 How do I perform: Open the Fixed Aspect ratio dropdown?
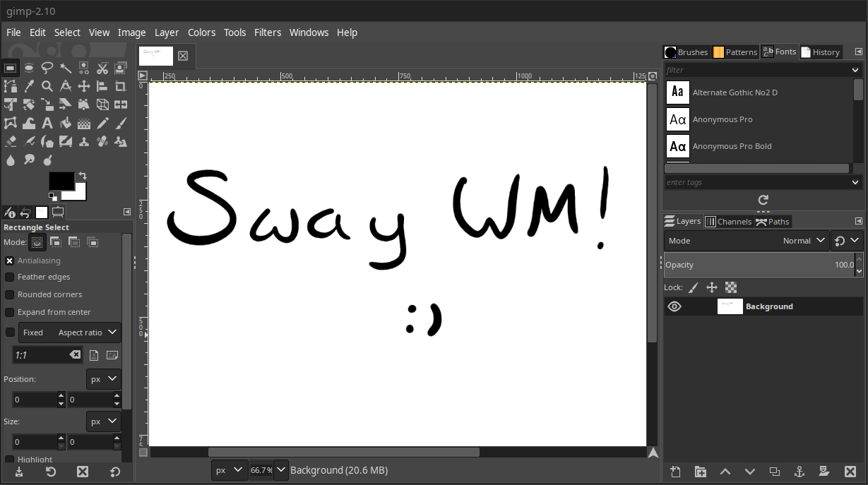(69, 333)
